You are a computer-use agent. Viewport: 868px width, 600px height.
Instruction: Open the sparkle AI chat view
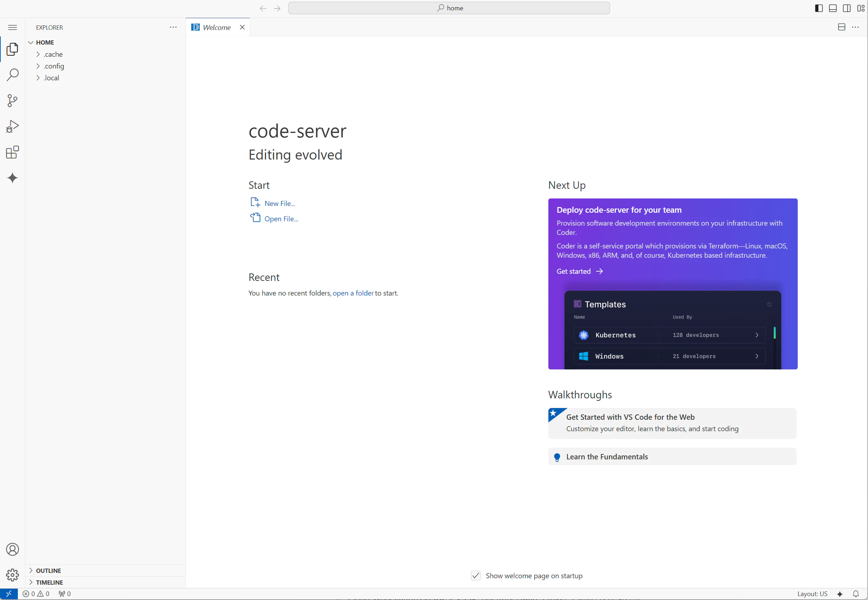coord(12,178)
